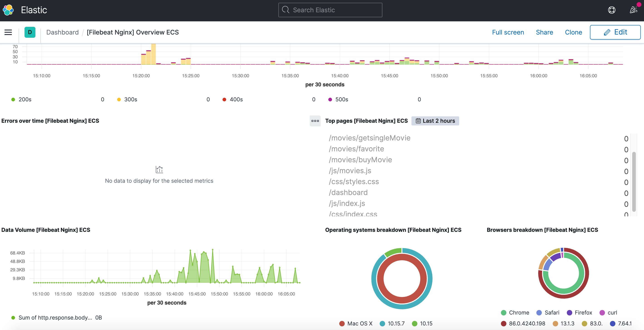Open Top pages panel options menu
This screenshot has width=644, height=330.
[x=315, y=121]
